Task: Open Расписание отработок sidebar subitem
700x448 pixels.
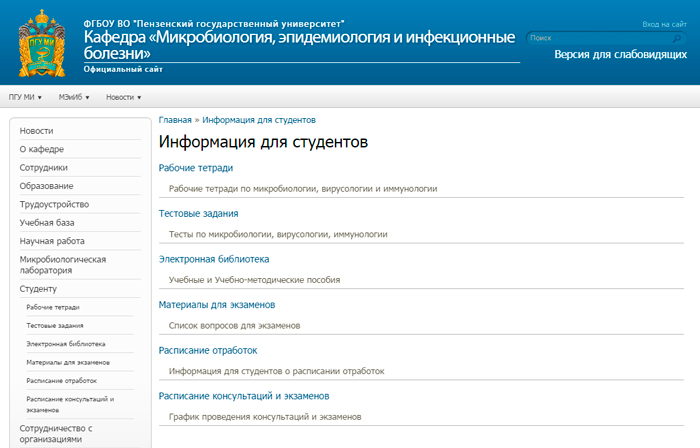Action: pyautogui.click(x=62, y=380)
